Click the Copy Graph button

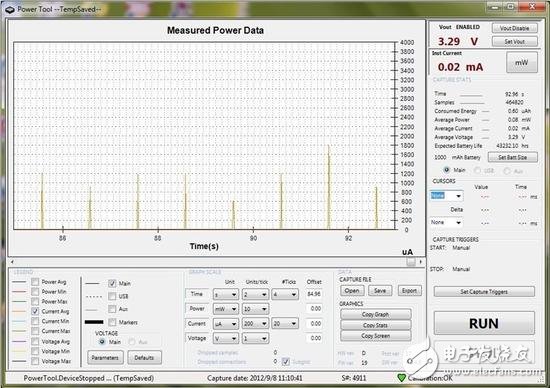tap(375, 314)
